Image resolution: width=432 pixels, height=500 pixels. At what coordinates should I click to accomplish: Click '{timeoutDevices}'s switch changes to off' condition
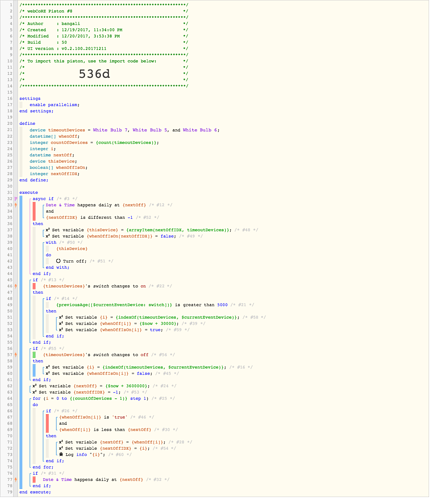tap(96, 356)
